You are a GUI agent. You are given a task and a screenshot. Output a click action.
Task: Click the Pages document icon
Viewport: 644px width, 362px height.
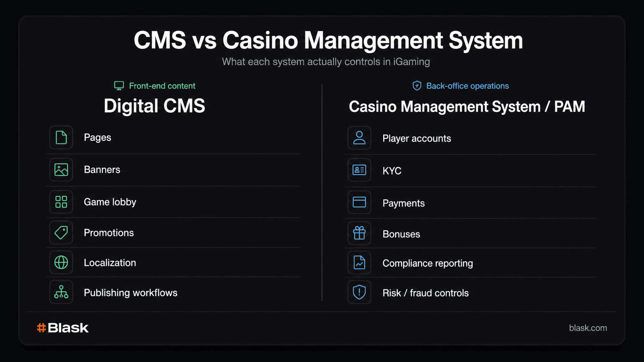tap(61, 137)
